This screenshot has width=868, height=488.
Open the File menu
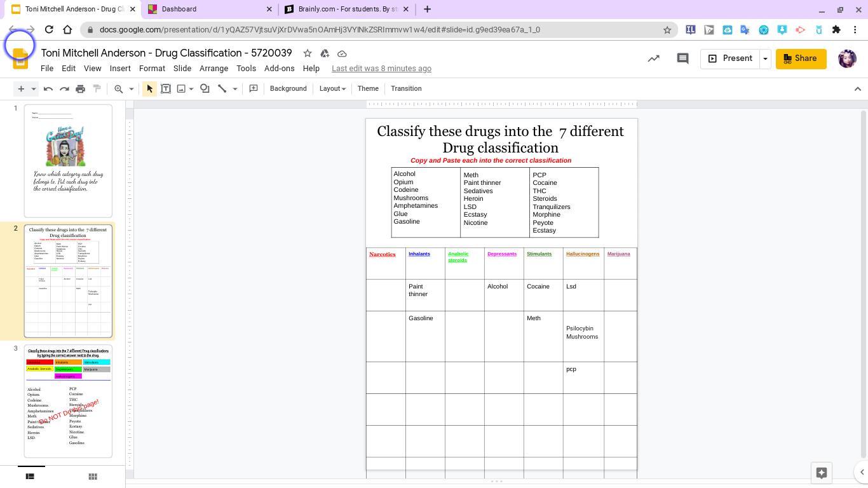point(47,69)
